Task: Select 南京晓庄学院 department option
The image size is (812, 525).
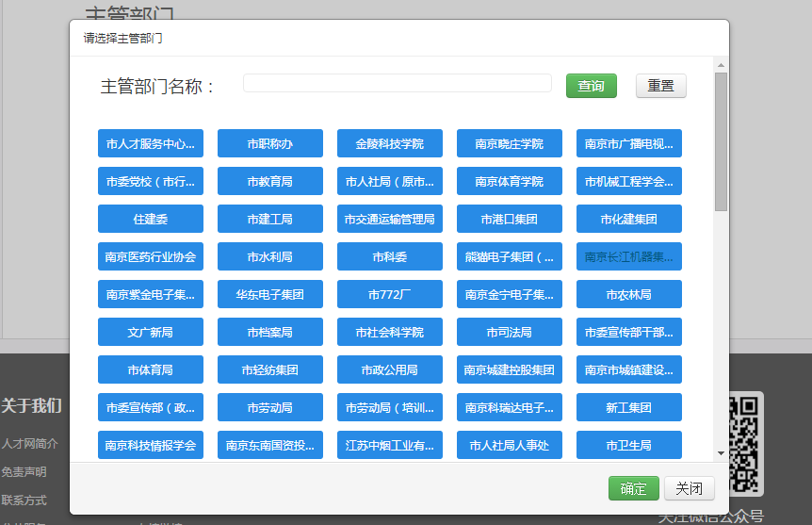Action: (x=509, y=144)
